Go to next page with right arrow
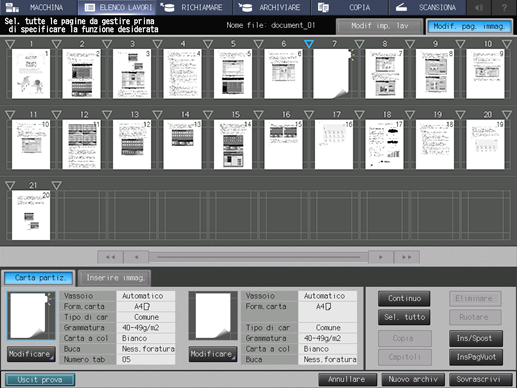Image resolution: width=517 pixels, height=388 pixels. pyautogui.click(x=381, y=257)
